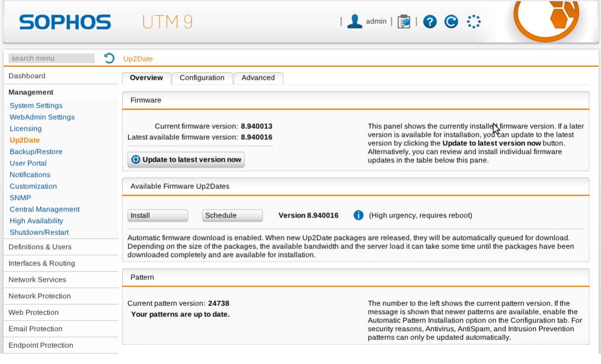Click the Firmware panel header
Image resolution: width=601 pixels, height=364 pixels.
click(x=355, y=100)
